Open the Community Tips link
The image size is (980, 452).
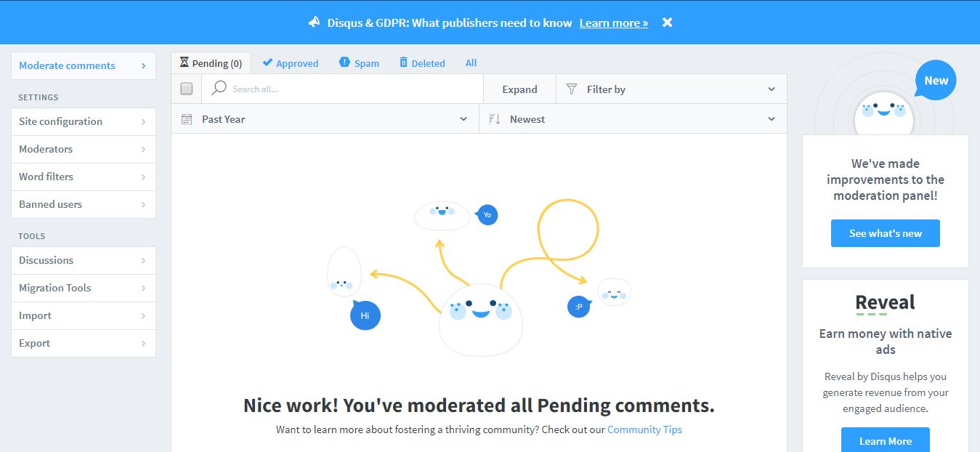[x=644, y=429]
